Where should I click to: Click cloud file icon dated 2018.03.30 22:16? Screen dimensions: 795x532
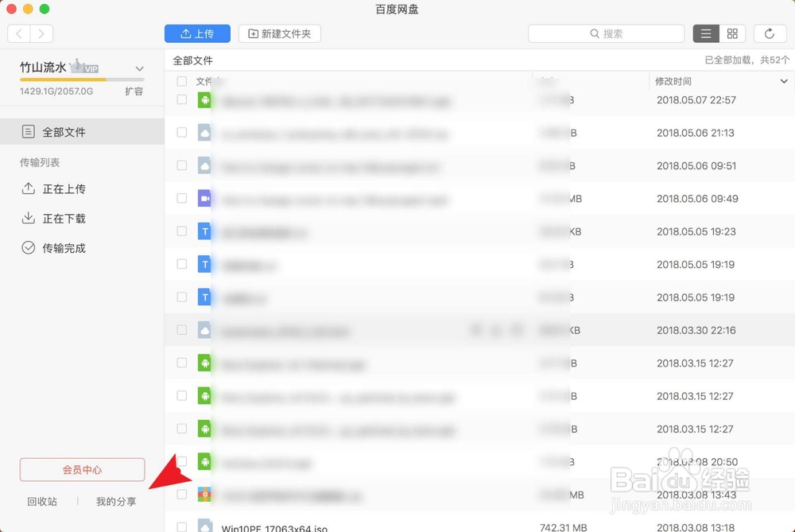tap(205, 330)
